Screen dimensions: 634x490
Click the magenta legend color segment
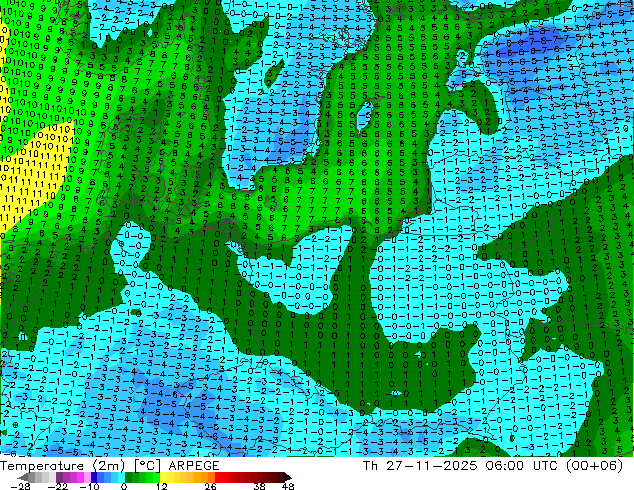tap(80, 477)
